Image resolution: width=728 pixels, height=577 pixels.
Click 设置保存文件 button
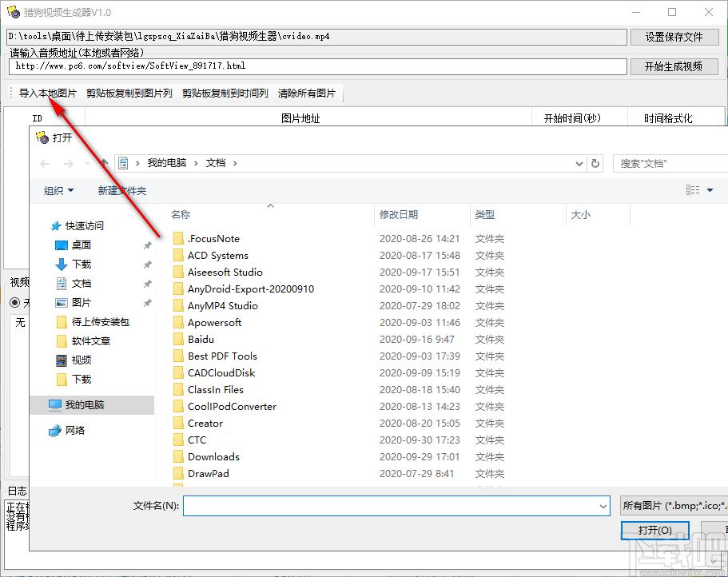pos(674,37)
